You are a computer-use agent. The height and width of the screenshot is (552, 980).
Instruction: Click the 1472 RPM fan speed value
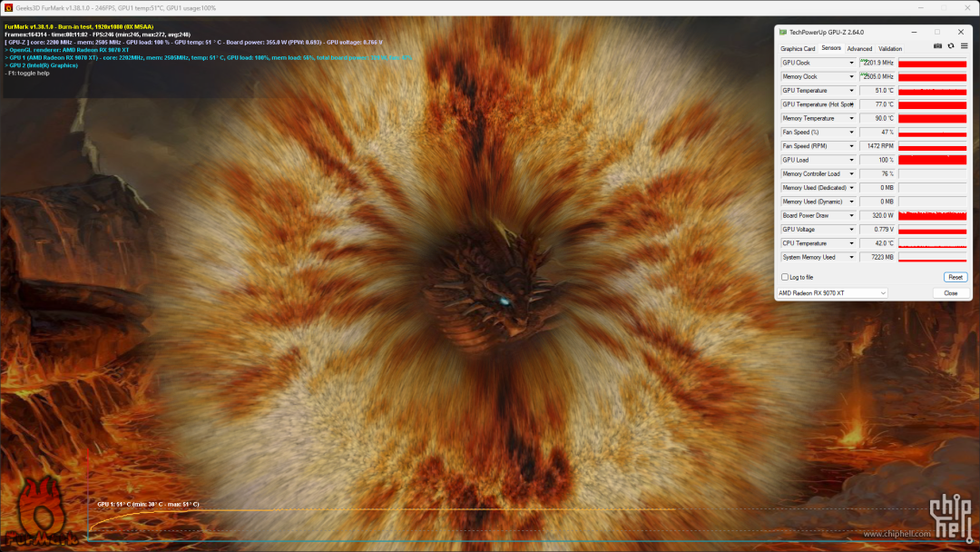[x=877, y=146]
